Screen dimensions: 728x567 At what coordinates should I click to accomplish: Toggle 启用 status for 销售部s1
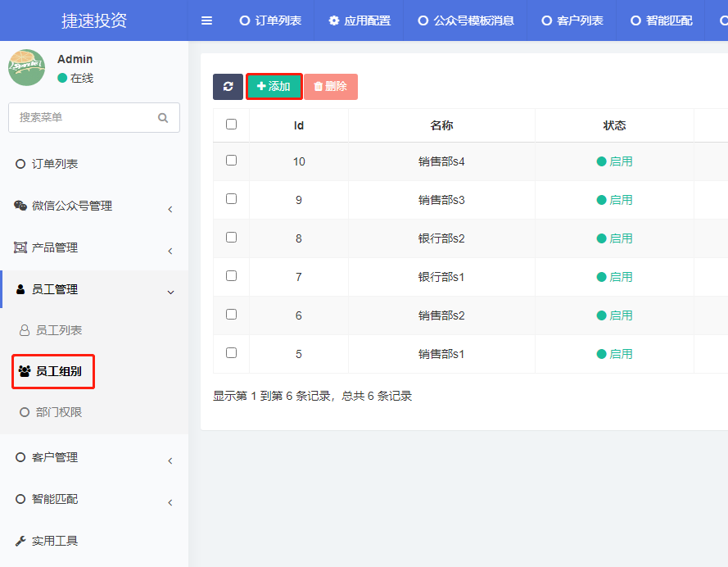coord(614,354)
